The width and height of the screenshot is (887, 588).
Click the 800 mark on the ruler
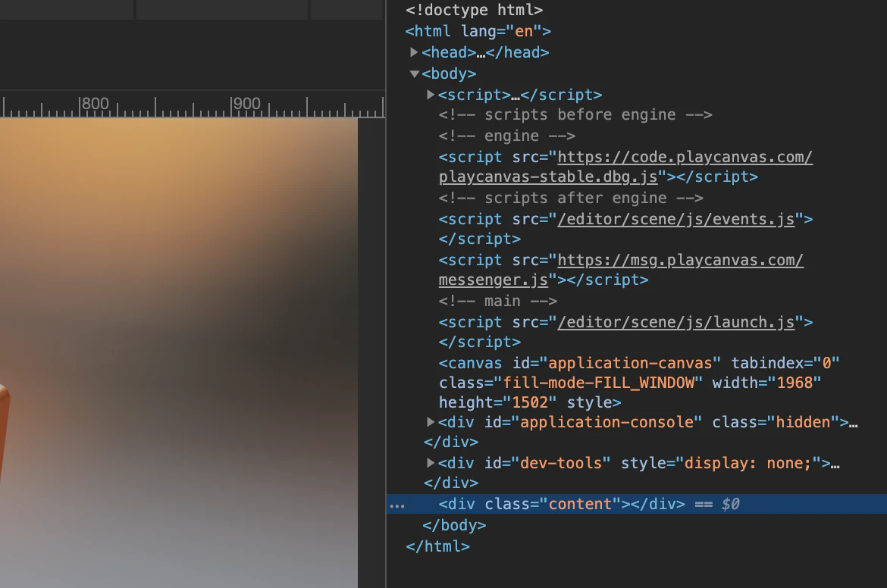[95, 104]
